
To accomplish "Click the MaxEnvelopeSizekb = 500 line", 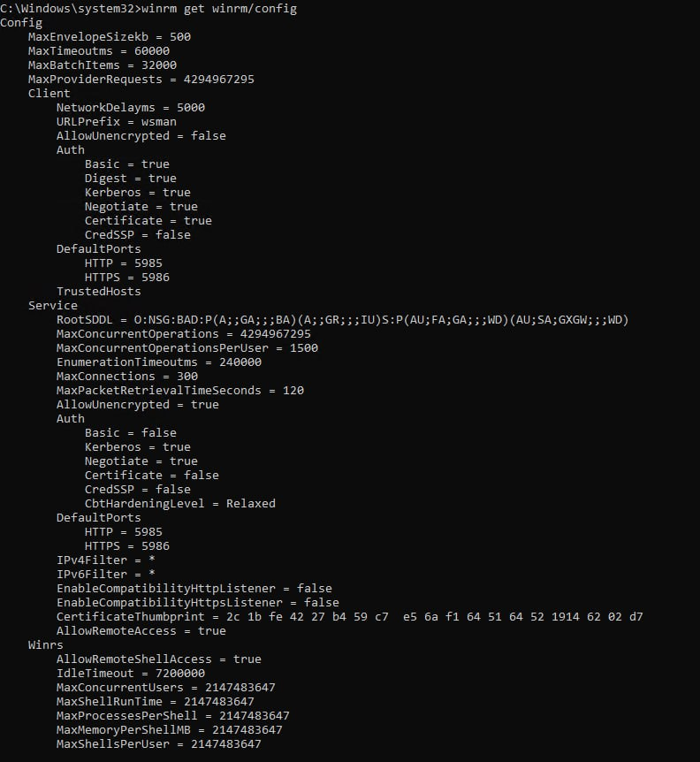I will (x=110, y=37).
